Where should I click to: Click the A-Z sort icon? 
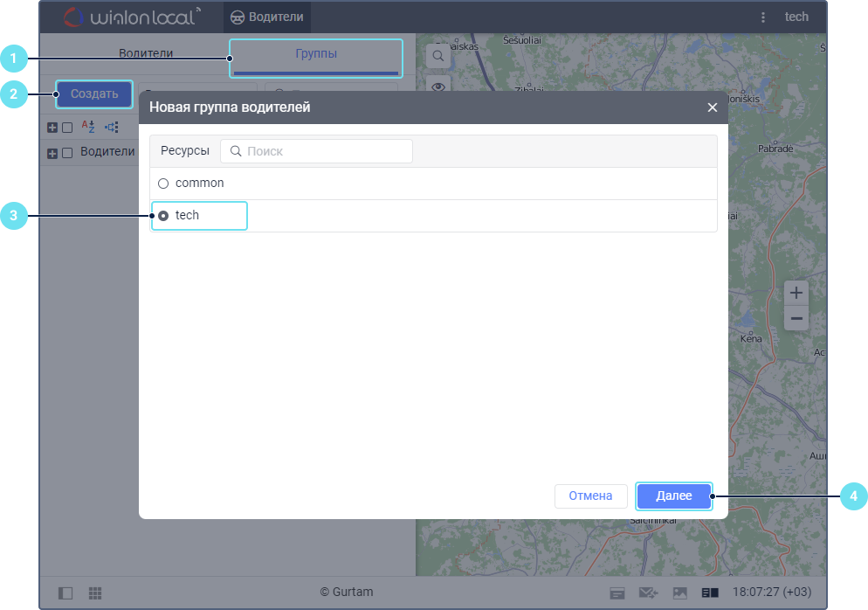[88, 127]
